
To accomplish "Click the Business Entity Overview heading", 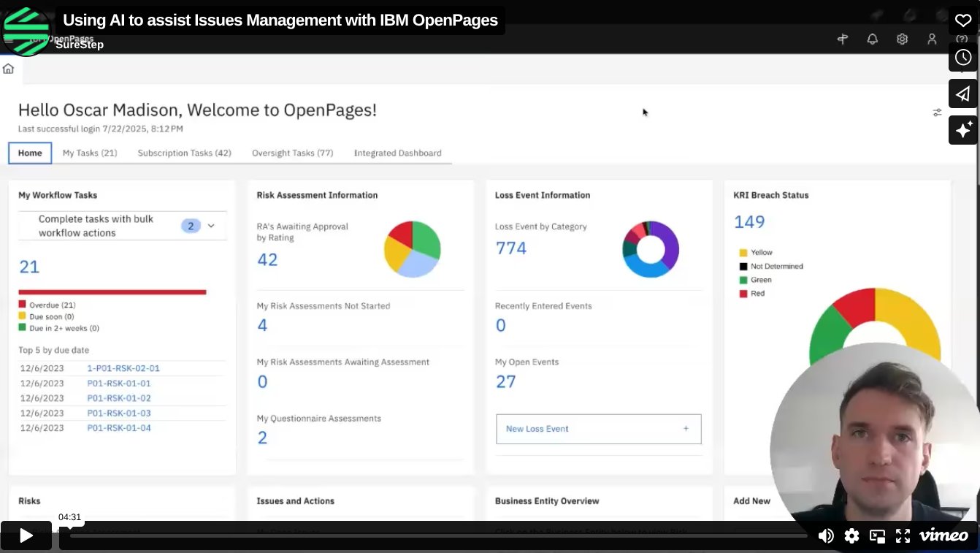I will (x=547, y=501).
